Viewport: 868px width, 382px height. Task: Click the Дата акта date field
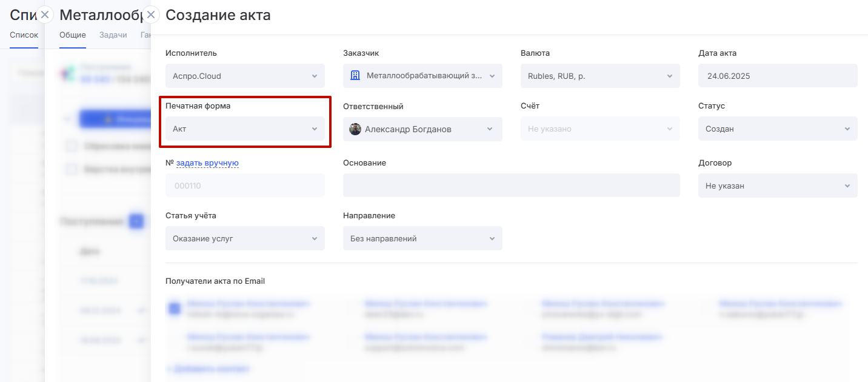777,76
